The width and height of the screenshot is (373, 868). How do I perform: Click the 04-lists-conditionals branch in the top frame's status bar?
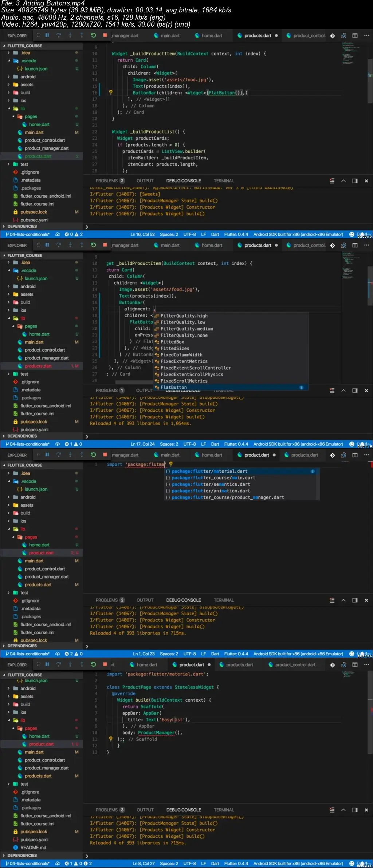pyautogui.click(x=27, y=235)
